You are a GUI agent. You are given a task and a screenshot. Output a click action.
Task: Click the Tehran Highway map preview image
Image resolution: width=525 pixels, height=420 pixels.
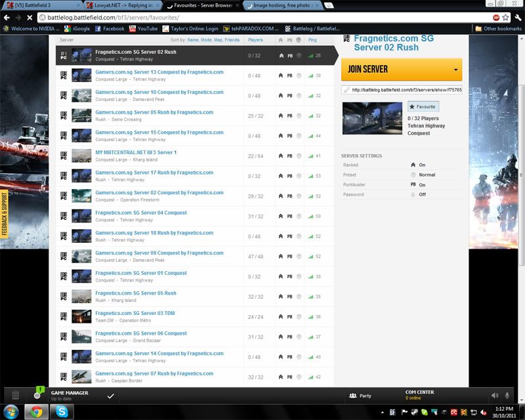(x=372, y=118)
